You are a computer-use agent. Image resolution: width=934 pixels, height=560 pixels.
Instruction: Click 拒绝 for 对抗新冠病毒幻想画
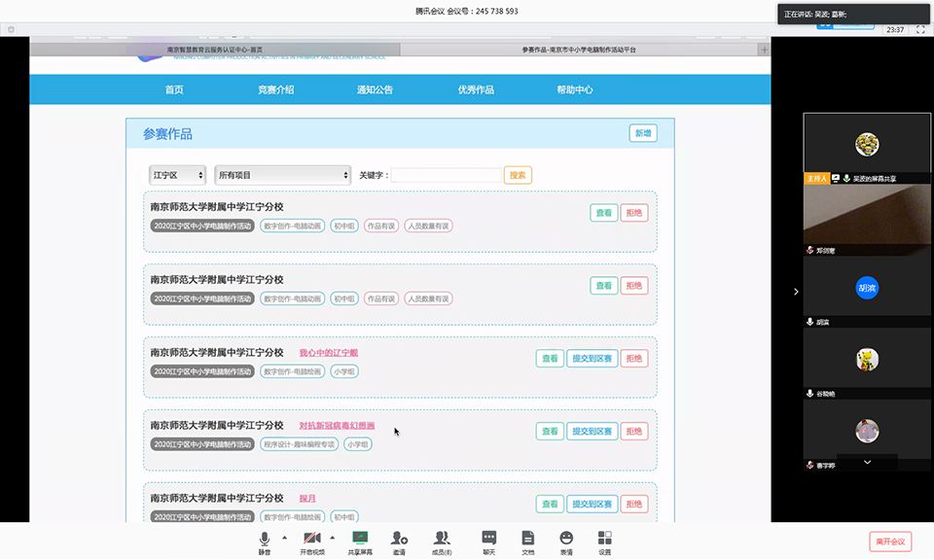pyautogui.click(x=634, y=432)
